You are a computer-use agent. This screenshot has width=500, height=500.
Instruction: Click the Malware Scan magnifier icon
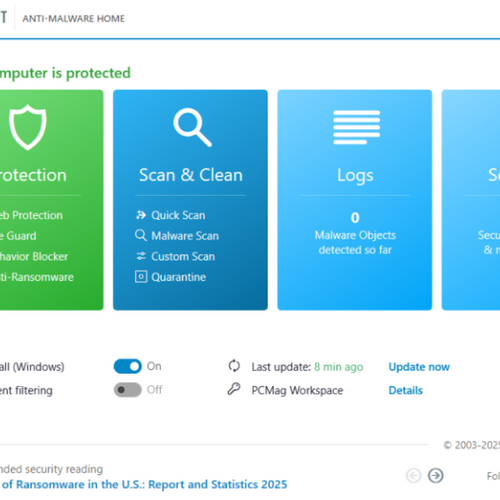click(141, 235)
